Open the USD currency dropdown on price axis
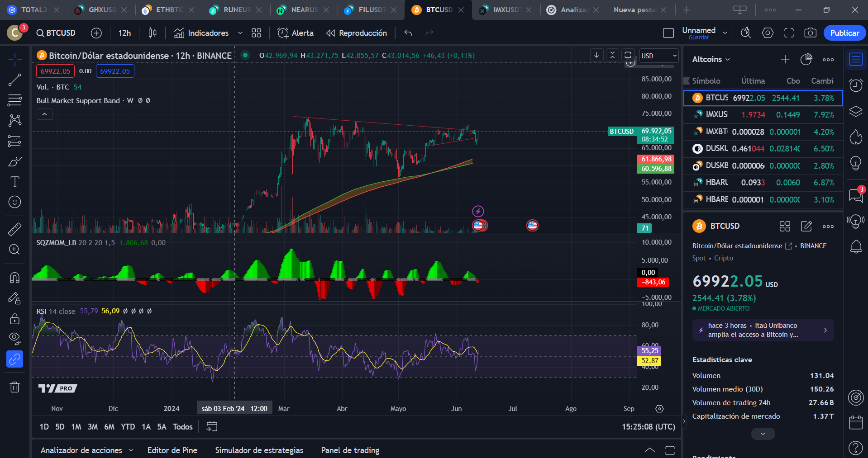Screen dimensions: 868x458 click(x=658, y=56)
